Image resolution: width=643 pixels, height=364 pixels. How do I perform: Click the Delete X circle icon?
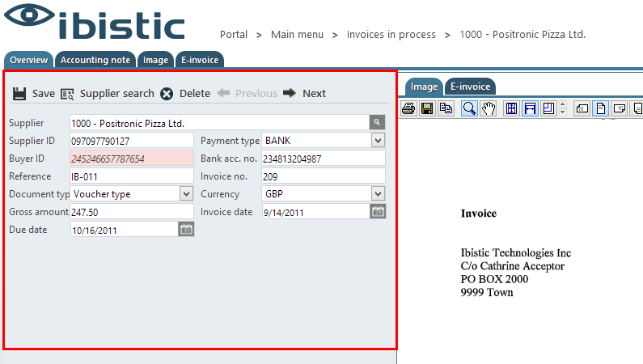pos(167,94)
